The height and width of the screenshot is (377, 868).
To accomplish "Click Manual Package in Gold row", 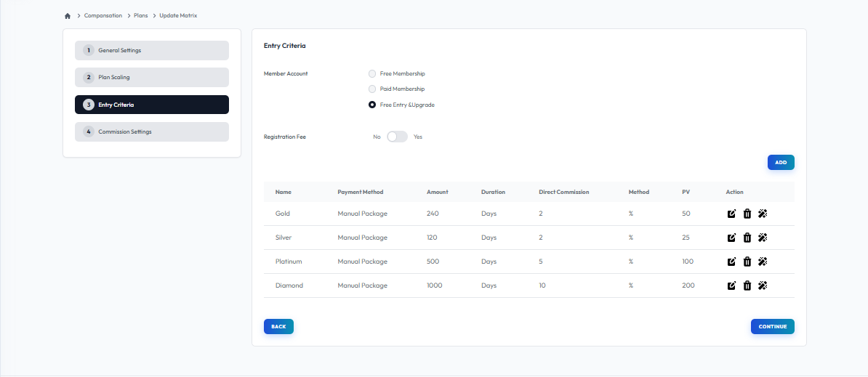I will click(363, 214).
